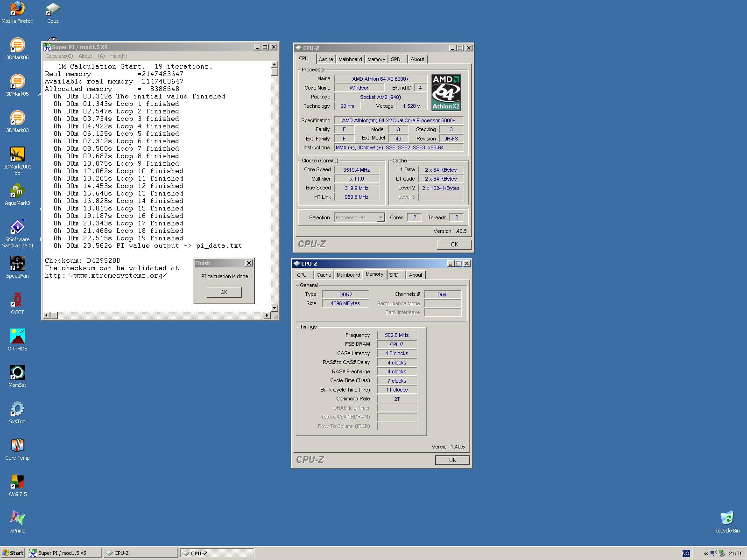The height and width of the screenshot is (560, 747).
Task: Click the AMD Athlon X2 logo in CPU-Z
Action: (x=446, y=92)
